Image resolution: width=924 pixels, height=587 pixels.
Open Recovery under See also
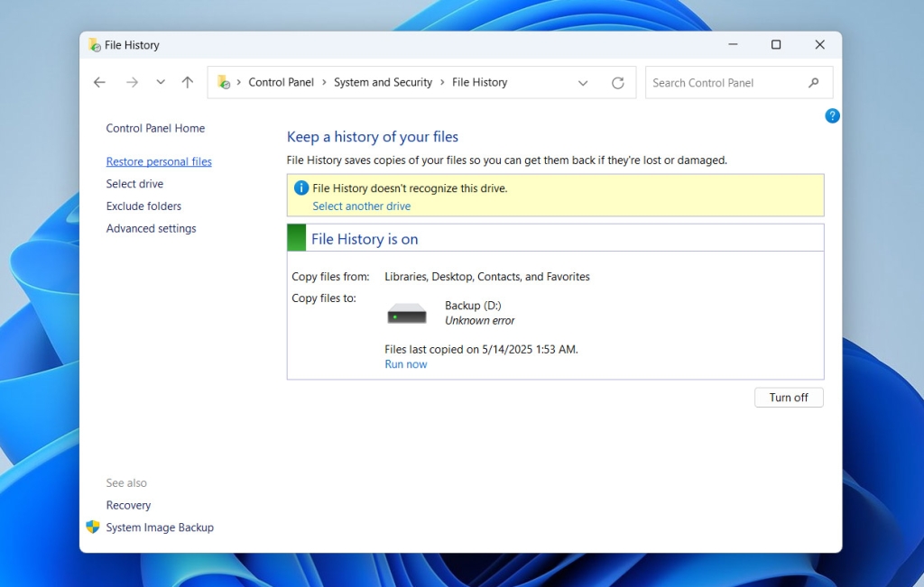[128, 505]
